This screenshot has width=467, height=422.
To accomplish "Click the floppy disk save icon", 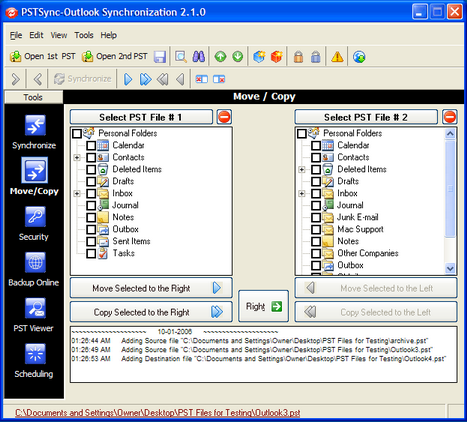I will click(160, 57).
